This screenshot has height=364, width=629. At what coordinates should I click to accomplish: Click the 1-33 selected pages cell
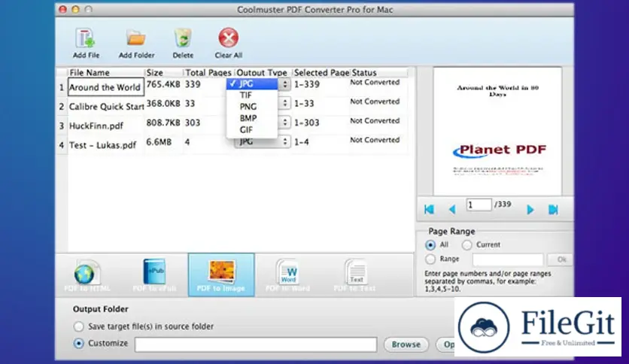pyautogui.click(x=304, y=104)
